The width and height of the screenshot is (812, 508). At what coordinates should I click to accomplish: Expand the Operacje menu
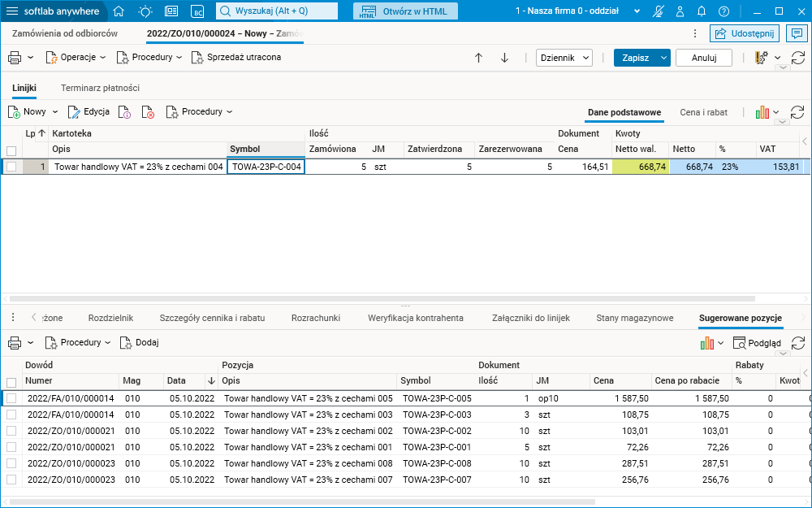(76, 58)
